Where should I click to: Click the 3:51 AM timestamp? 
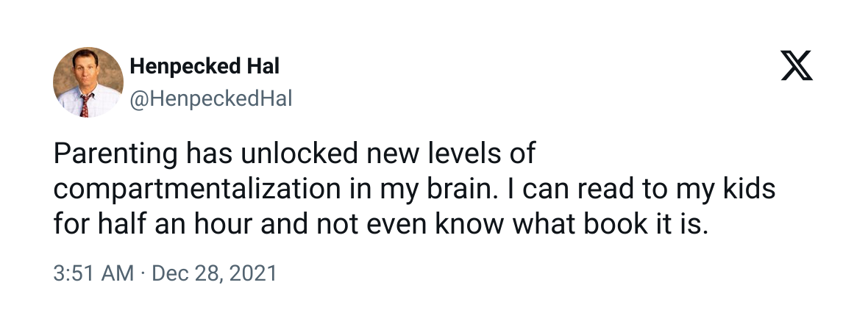(x=93, y=273)
